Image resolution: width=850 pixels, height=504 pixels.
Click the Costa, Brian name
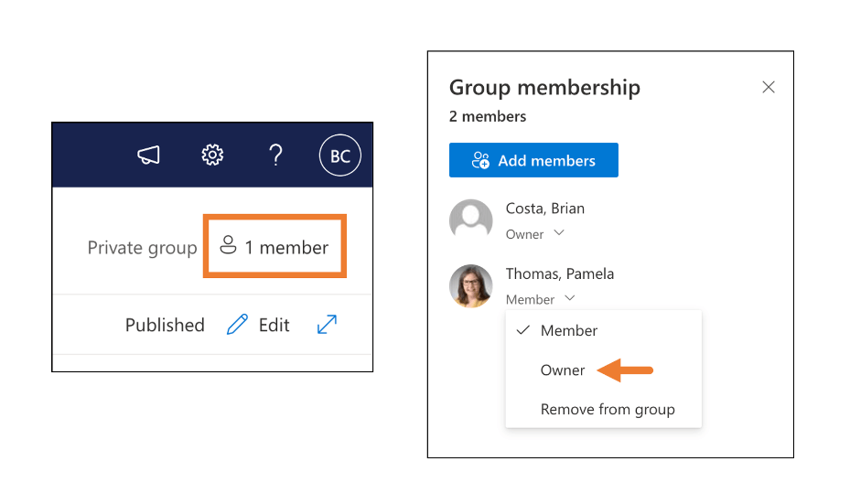545,209
